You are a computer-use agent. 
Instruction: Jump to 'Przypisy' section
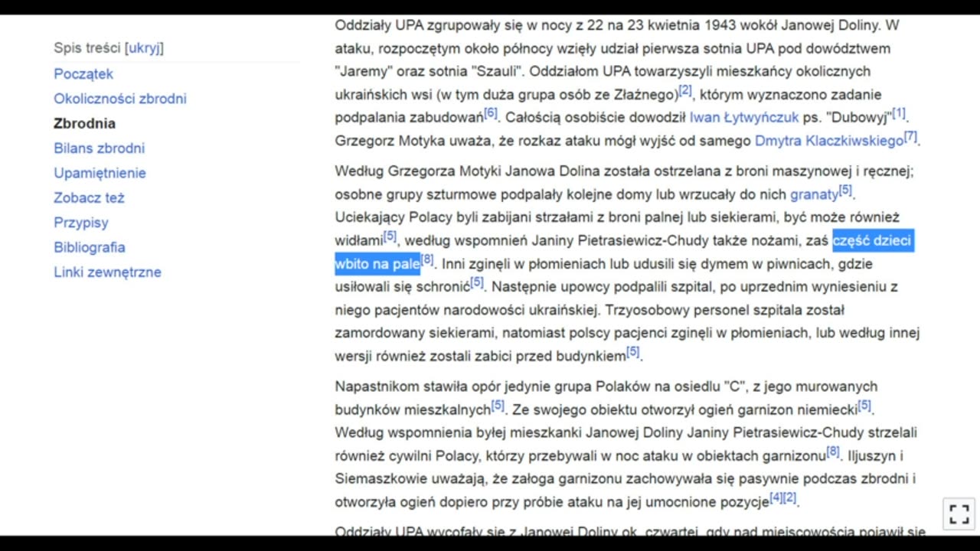(x=81, y=223)
